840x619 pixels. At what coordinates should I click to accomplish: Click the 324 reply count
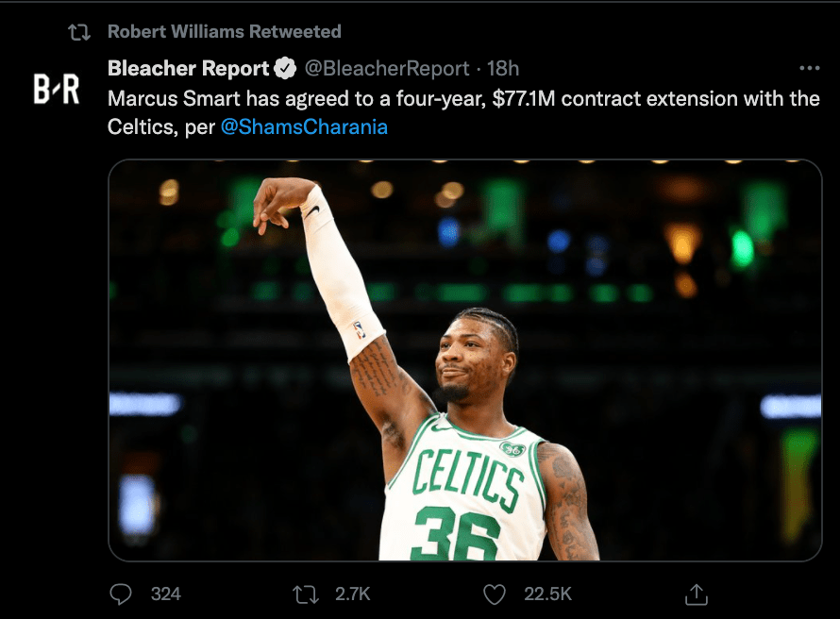pyautogui.click(x=166, y=594)
